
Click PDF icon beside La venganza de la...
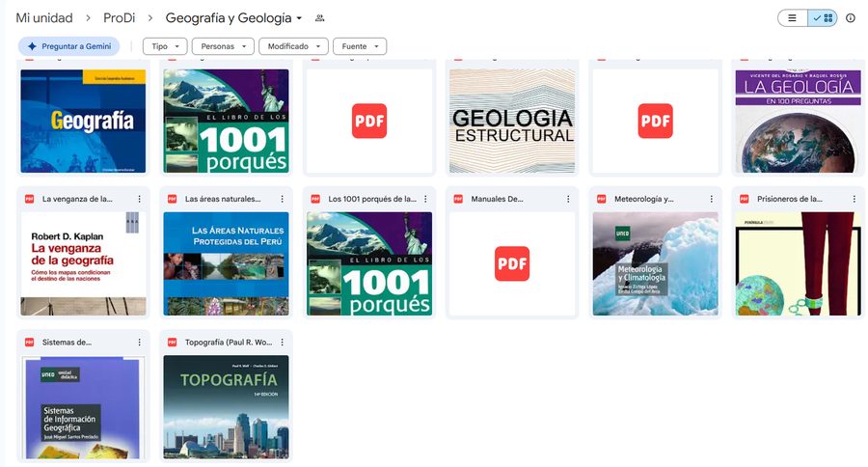(29, 199)
